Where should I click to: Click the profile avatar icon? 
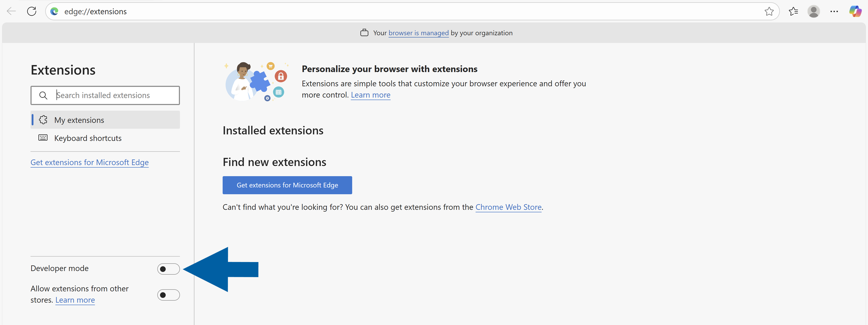[813, 11]
